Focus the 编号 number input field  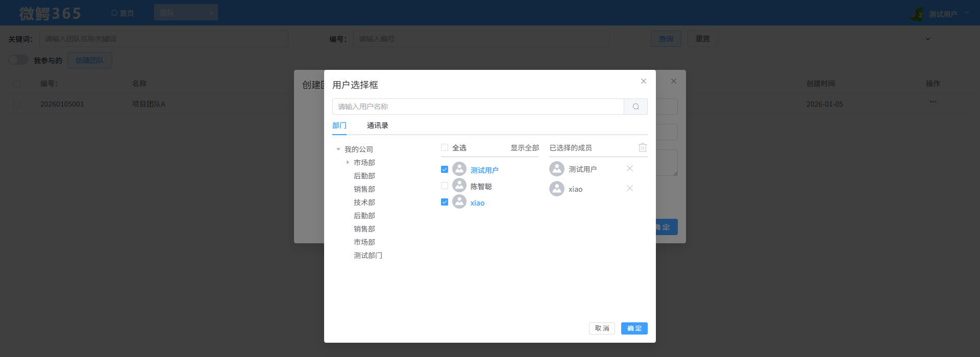coord(481,39)
